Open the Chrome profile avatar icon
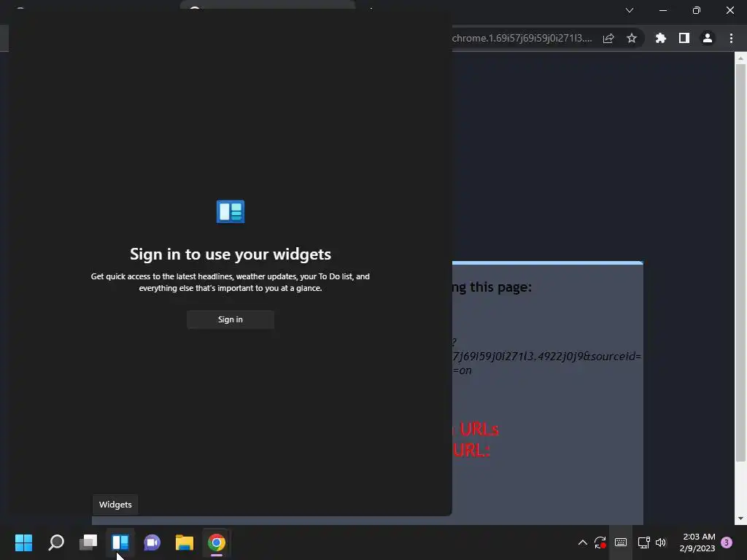The height and width of the screenshot is (560, 747). coord(708,38)
